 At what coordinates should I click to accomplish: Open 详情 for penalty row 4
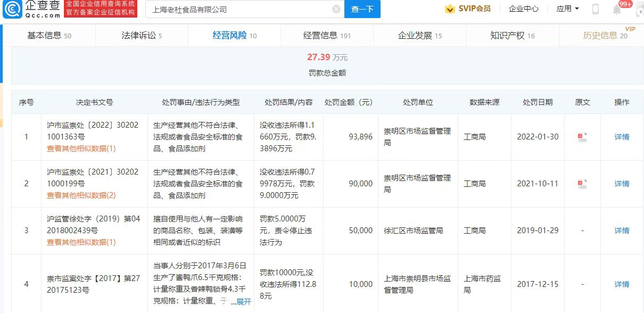tap(622, 284)
